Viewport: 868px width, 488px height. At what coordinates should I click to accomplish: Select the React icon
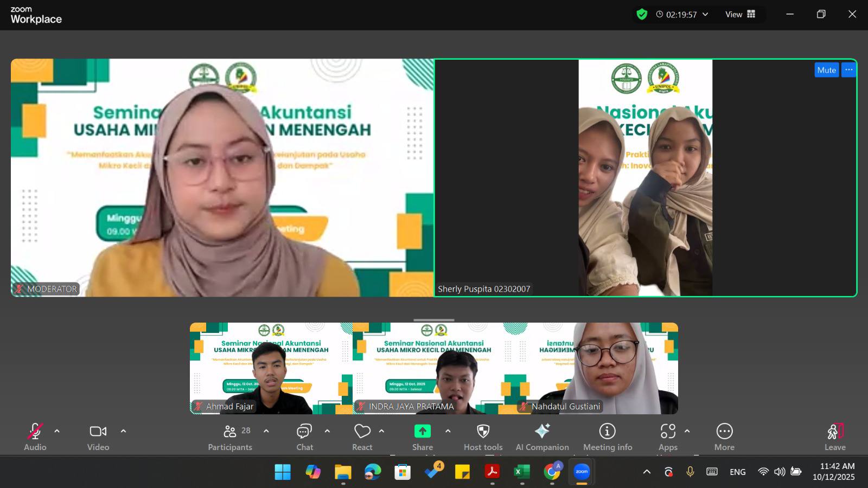click(x=362, y=432)
